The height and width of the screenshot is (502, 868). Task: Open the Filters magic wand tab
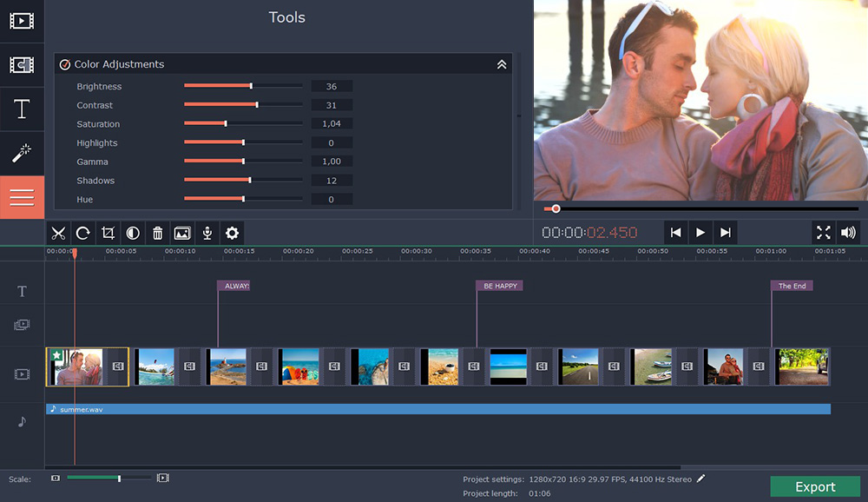click(22, 154)
